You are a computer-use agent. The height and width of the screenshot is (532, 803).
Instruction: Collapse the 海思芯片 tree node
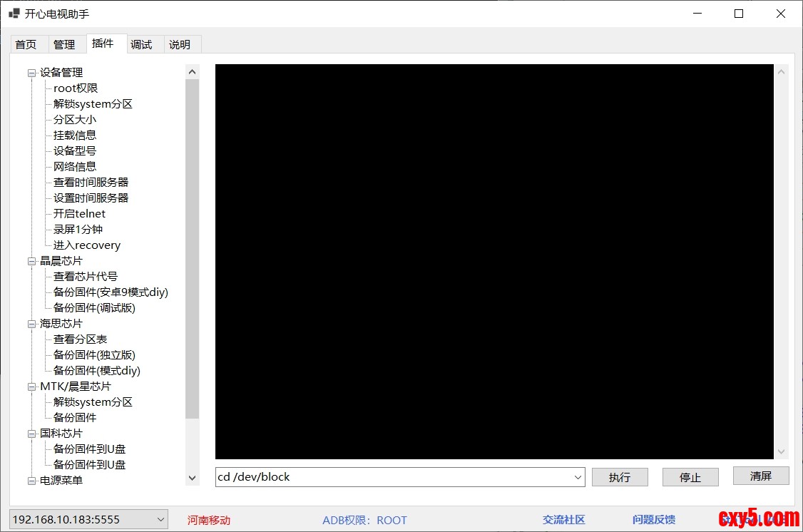click(x=31, y=324)
